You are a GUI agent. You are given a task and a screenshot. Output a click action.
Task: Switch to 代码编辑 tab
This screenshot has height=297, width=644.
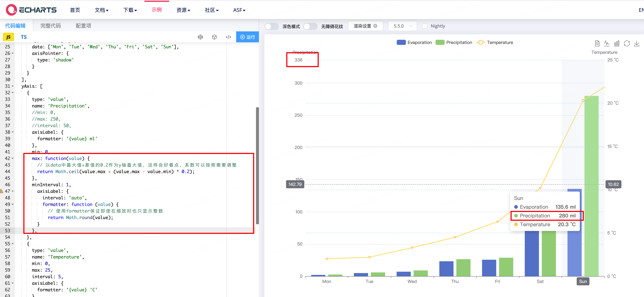15,26
